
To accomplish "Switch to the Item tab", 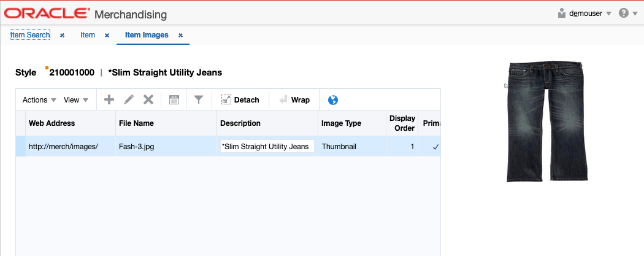I will (x=88, y=35).
